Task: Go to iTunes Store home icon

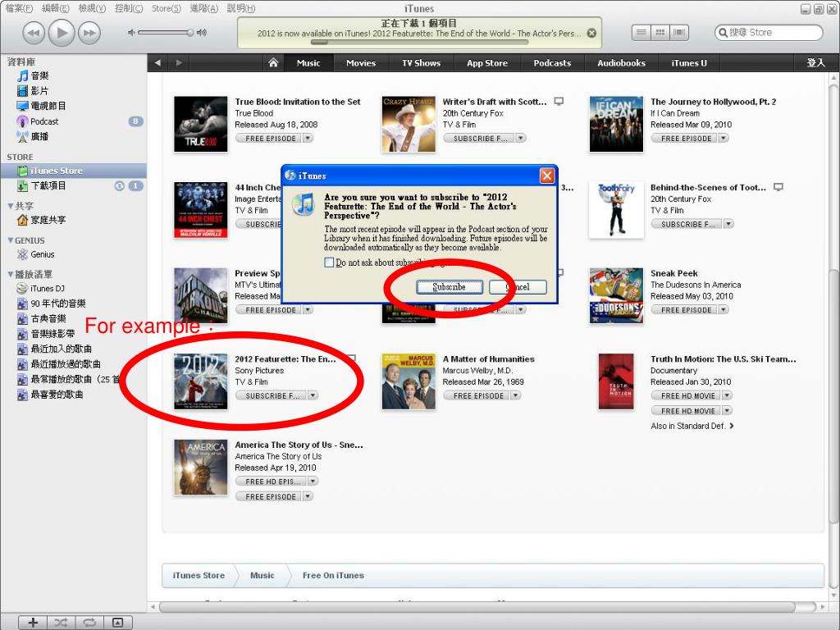Action: click(273, 62)
